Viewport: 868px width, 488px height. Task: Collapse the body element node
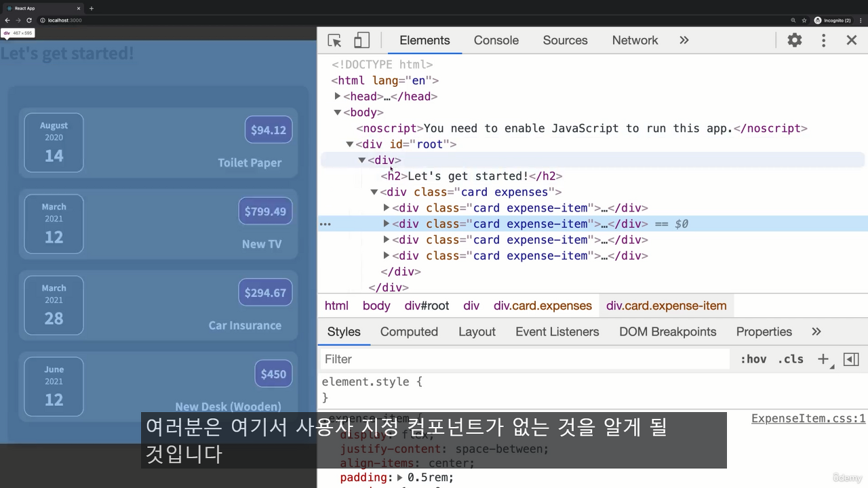[338, 113]
